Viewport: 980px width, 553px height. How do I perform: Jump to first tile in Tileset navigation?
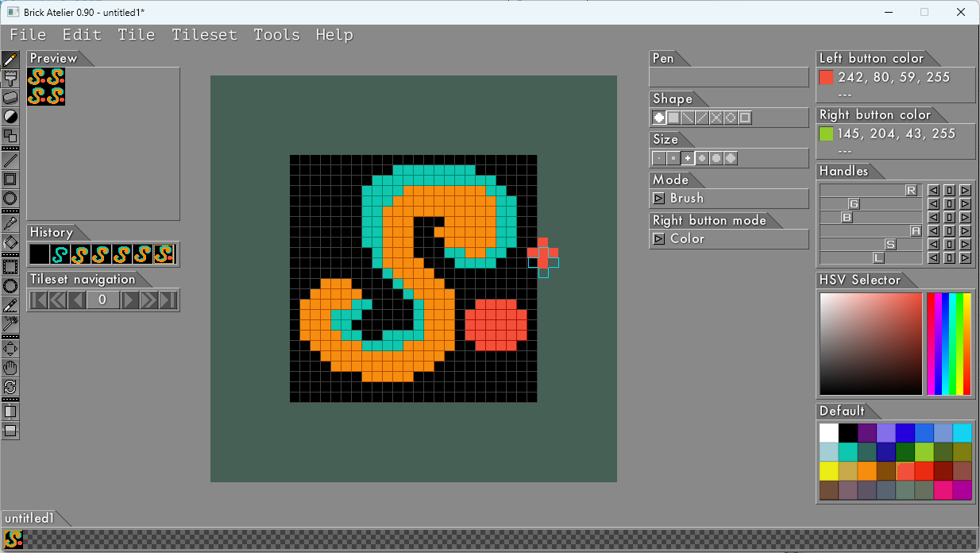click(x=39, y=300)
